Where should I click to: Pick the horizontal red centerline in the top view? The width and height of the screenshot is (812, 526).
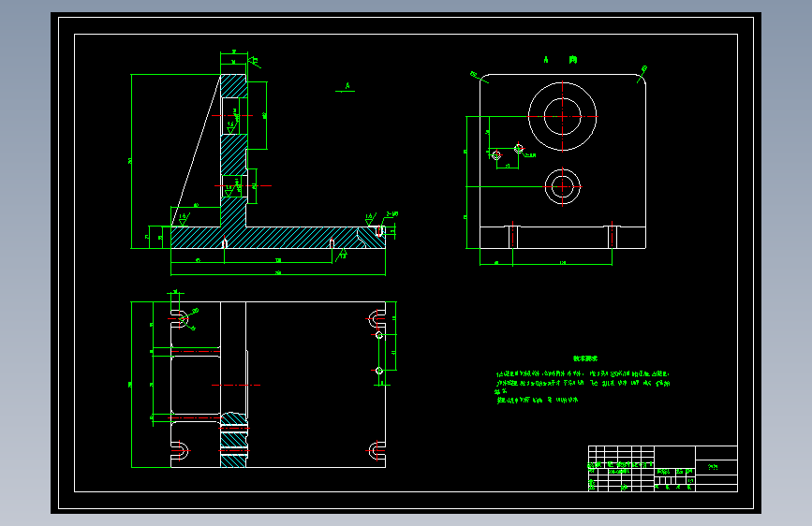[x=236, y=386]
